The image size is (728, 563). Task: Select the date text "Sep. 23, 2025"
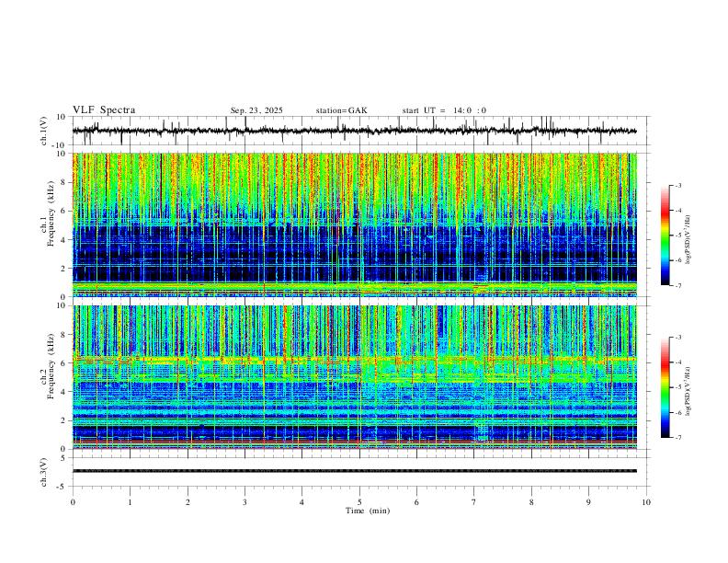coord(256,110)
